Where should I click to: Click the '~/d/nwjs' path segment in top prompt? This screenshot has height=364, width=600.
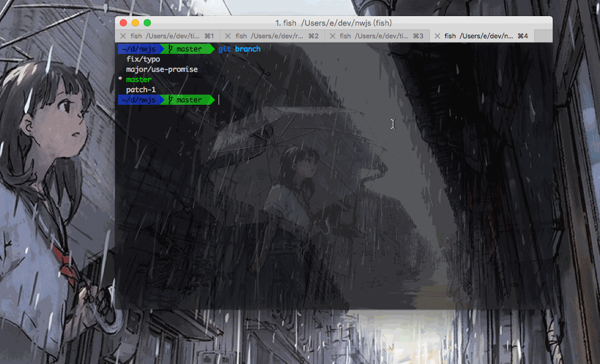139,49
